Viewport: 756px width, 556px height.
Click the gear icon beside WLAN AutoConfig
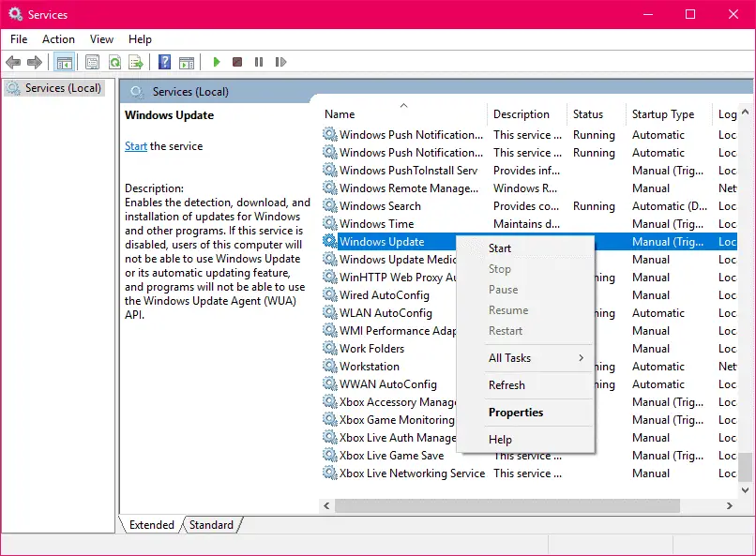pyautogui.click(x=330, y=312)
